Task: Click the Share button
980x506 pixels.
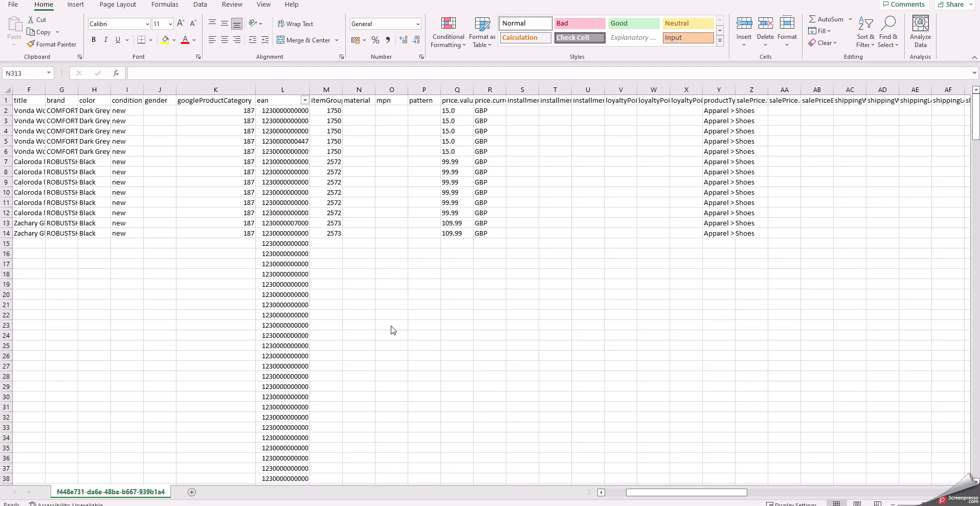Action: tap(954, 5)
